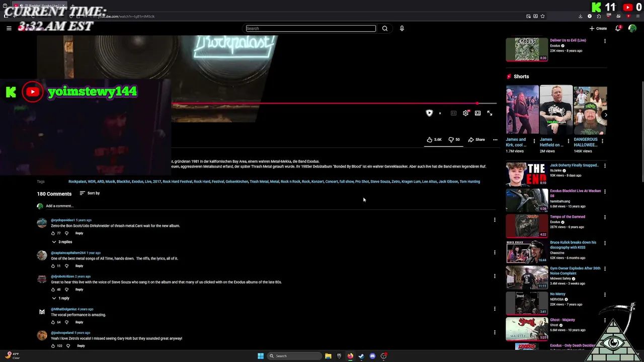Image resolution: width=644 pixels, height=362 pixels.
Task: Click the progress bar scrubber handle
Action: point(477,104)
